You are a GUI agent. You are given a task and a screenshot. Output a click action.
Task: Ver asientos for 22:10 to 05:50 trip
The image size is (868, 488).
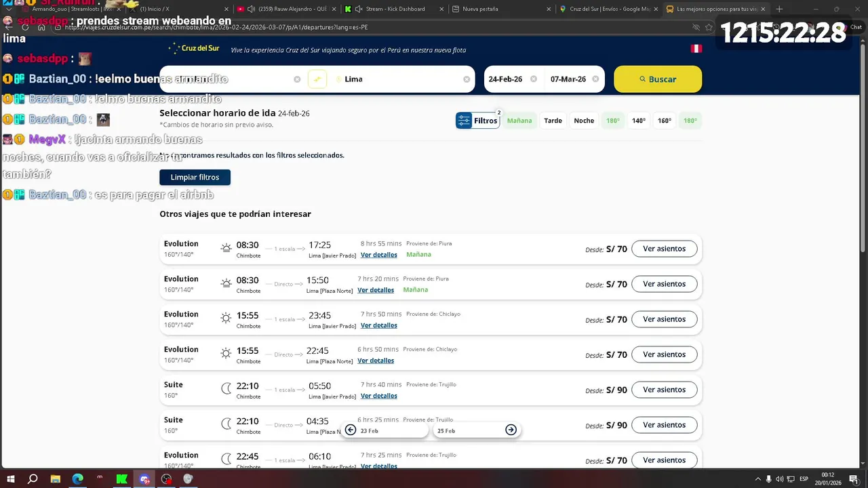[664, 390]
